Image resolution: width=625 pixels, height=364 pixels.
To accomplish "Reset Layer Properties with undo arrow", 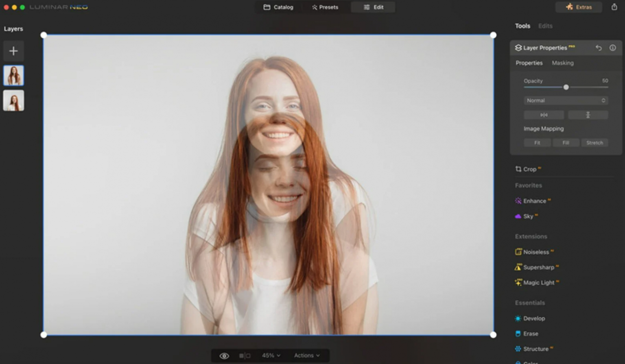I will [x=599, y=48].
